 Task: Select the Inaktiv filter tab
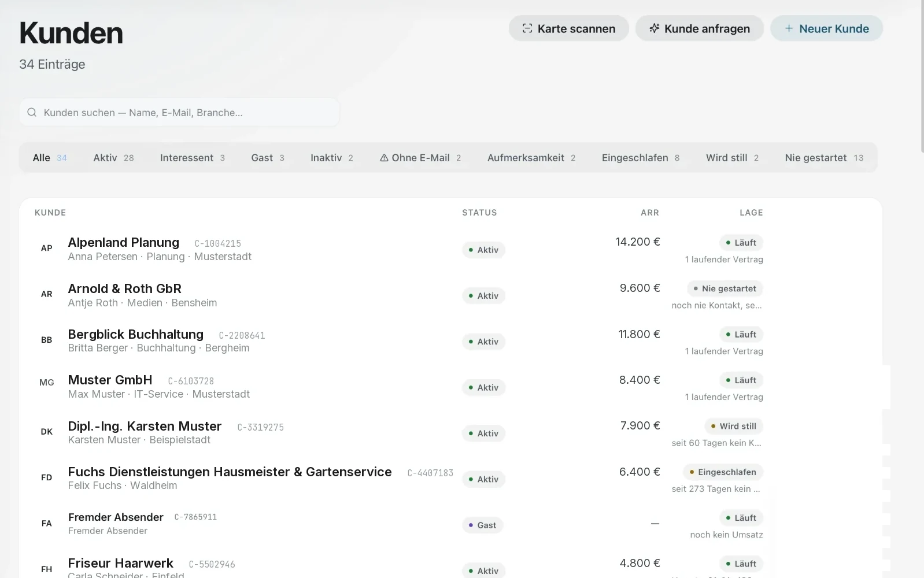tap(332, 158)
